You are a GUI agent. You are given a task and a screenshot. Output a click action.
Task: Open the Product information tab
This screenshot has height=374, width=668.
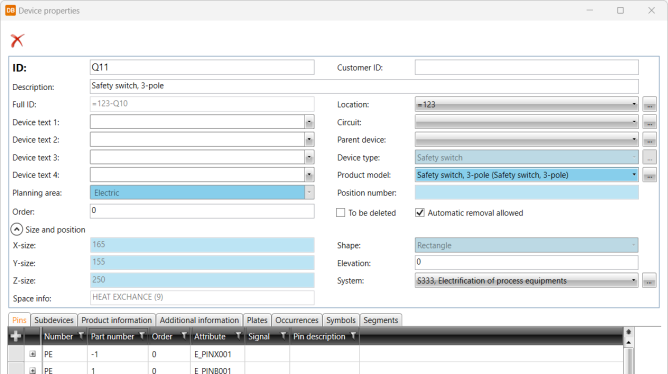[116, 320]
